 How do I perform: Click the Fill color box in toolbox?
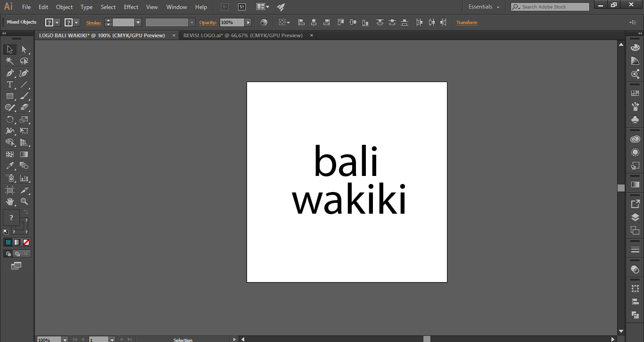point(11,218)
